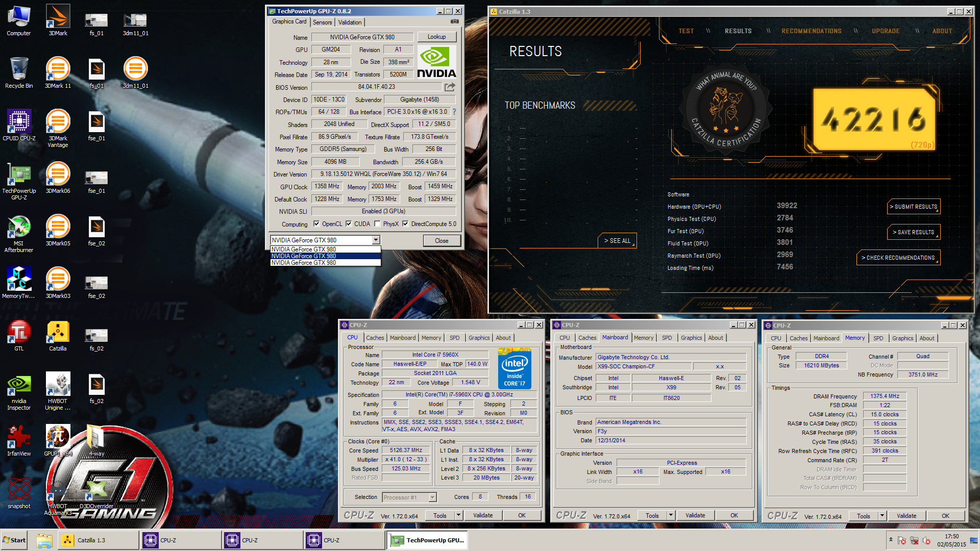
Task: Open TechPowerUp GPU-Z desktop shortcut
Action: coord(19,182)
